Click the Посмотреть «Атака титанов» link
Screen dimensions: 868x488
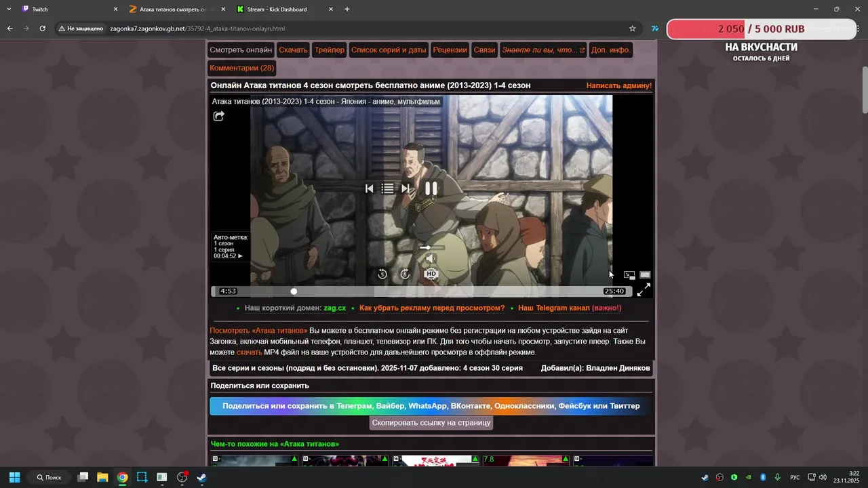(x=258, y=330)
